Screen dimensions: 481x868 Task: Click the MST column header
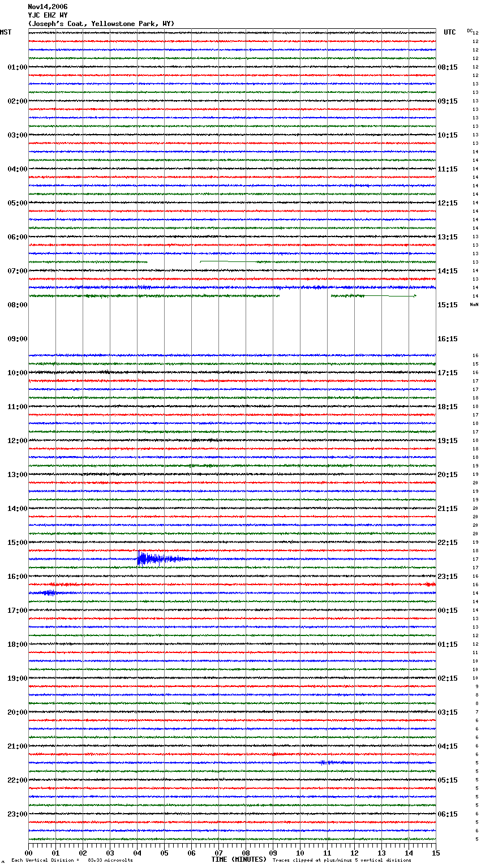coord(6,32)
